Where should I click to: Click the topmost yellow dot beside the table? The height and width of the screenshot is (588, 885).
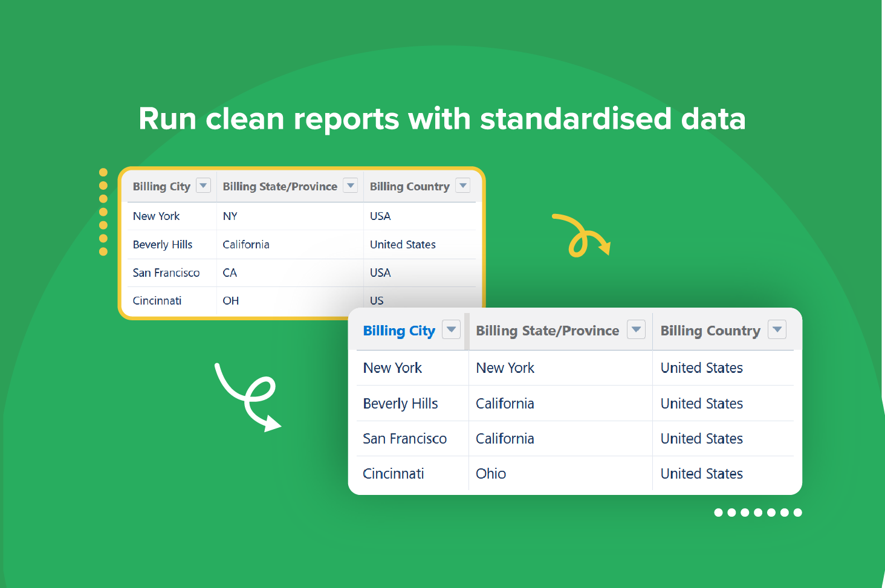point(102,172)
